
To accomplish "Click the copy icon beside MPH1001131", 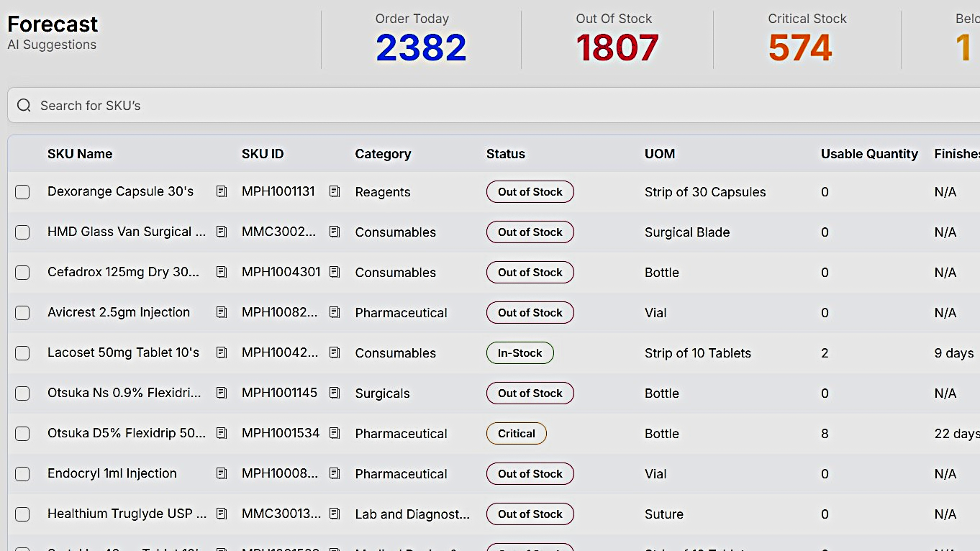I will (335, 191).
